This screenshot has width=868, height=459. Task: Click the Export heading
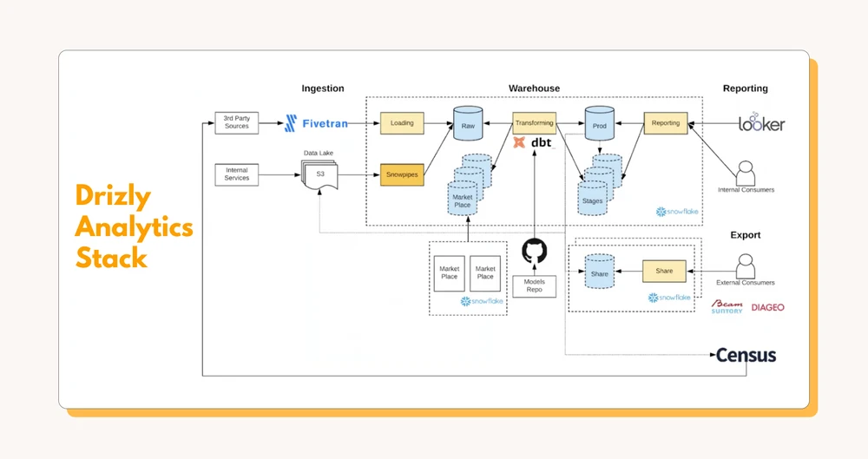tap(745, 235)
